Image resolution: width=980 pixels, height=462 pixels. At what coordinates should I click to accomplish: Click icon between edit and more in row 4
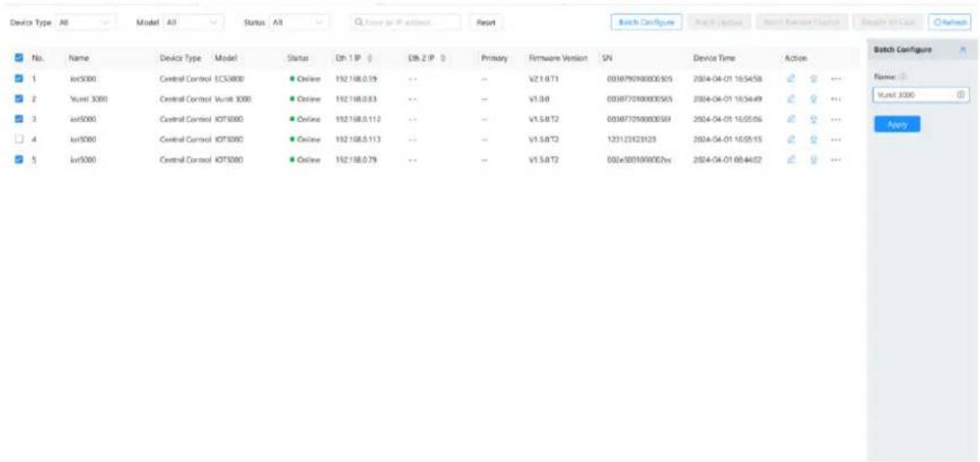pos(814,139)
